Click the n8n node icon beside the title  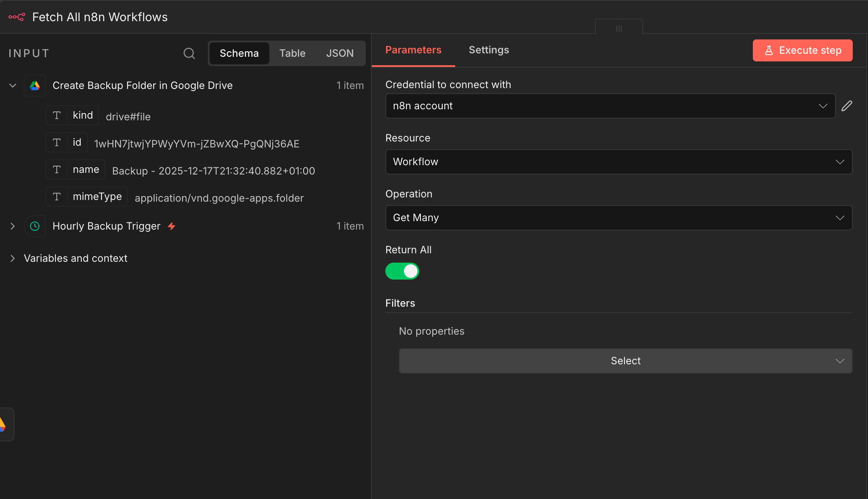click(17, 17)
